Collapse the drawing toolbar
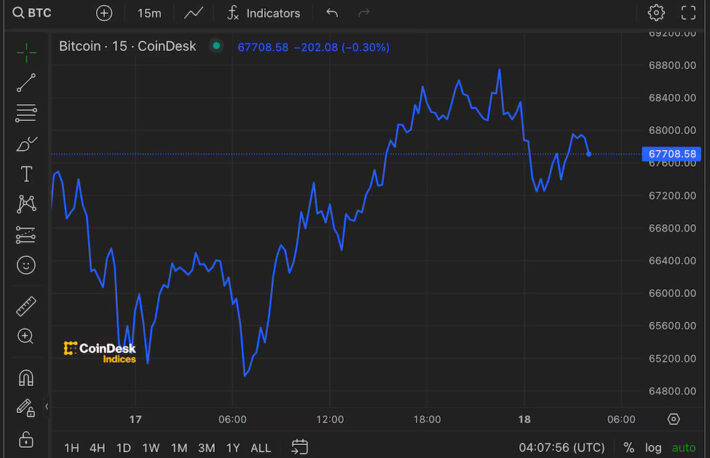Screen dimensions: 710x458 point(47,406)
